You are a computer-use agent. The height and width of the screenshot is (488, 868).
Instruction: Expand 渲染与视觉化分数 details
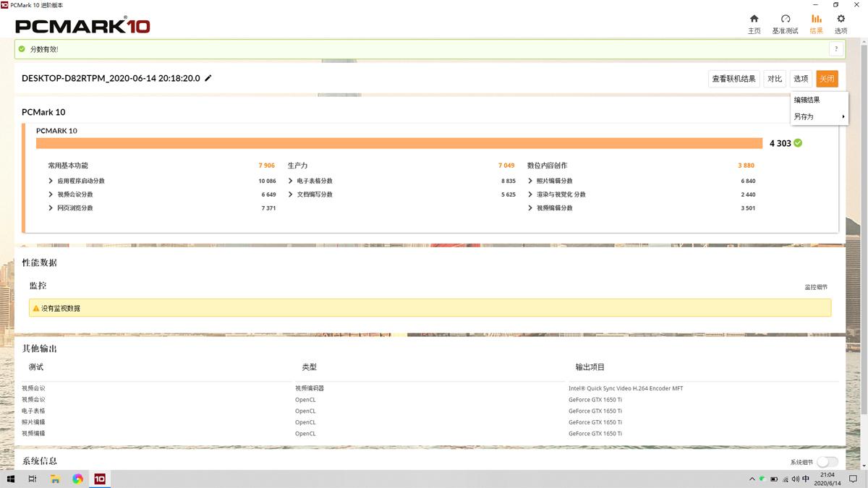(x=530, y=194)
